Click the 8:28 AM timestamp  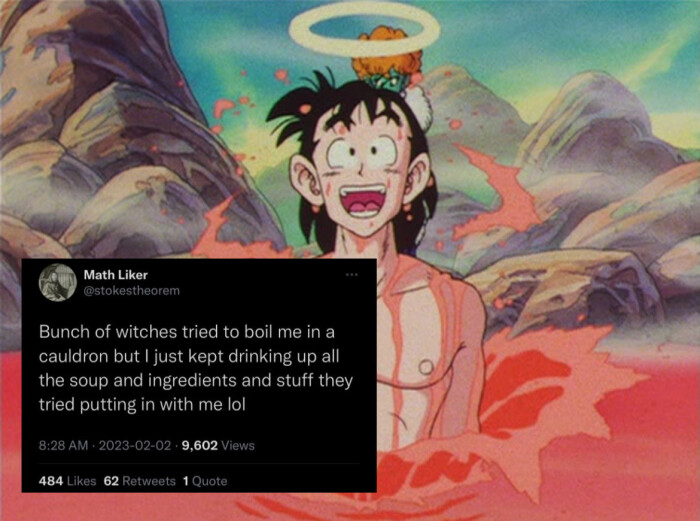[63, 445]
